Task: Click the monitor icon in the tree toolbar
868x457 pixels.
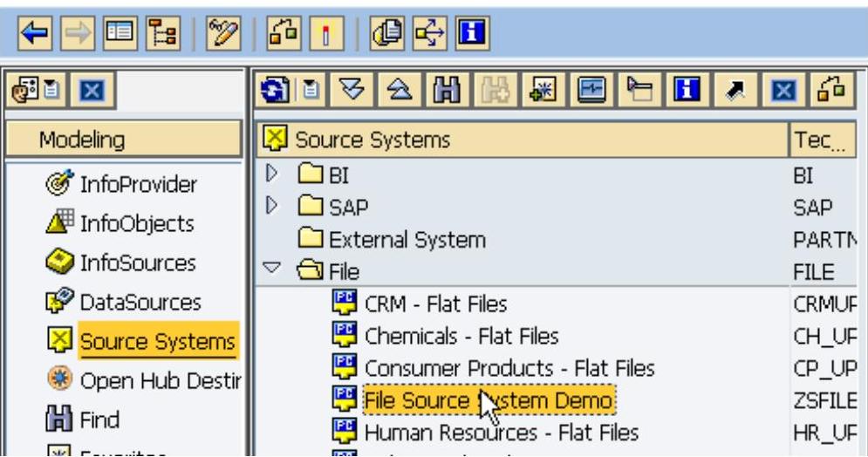Action: click(x=591, y=90)
